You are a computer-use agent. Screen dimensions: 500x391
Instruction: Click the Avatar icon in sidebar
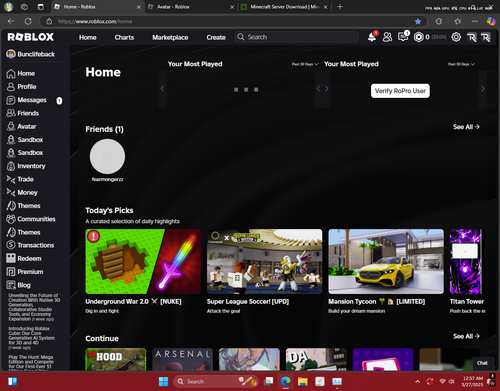tap(11, 126)
